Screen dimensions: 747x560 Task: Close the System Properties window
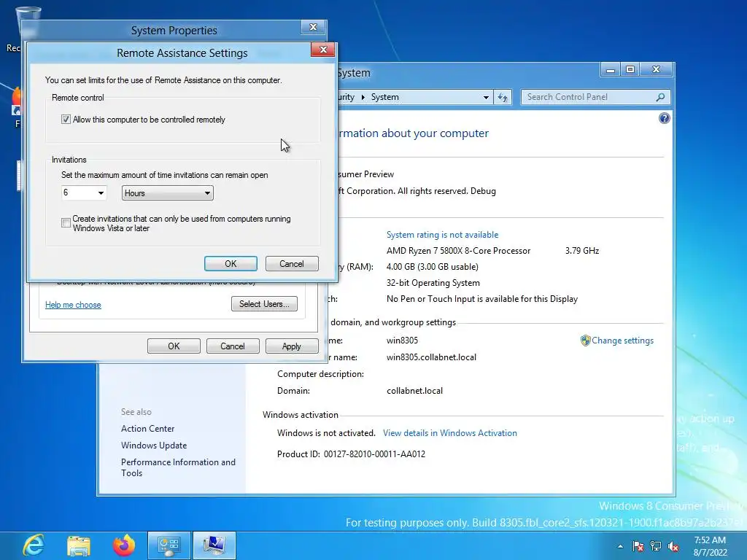click(313, 27)
